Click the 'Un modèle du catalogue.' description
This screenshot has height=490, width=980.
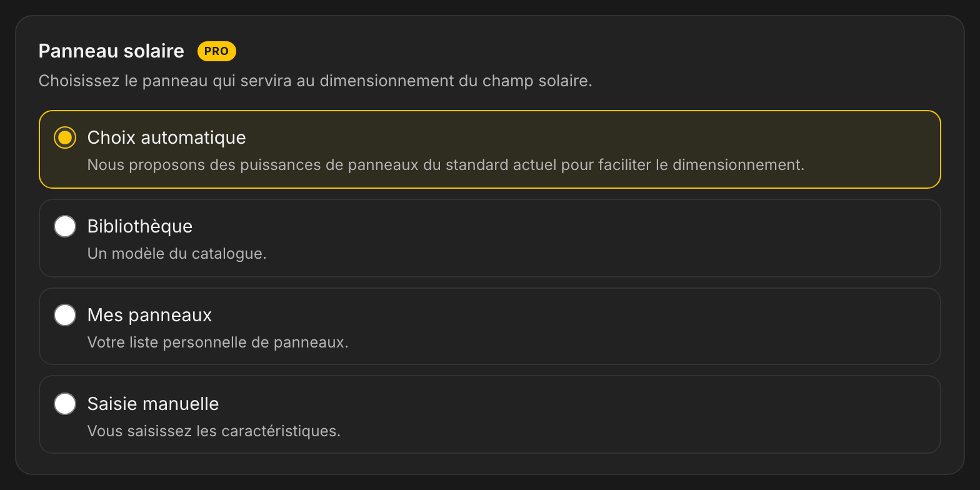click(x=177, y=254)
